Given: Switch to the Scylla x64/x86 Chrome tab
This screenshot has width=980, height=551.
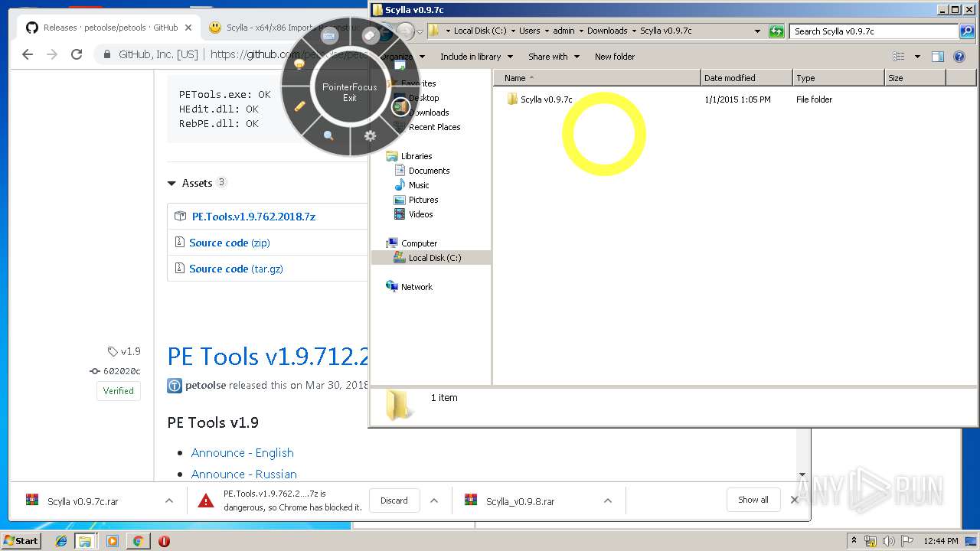Looking at the screenshot, I should click(283, 28).
